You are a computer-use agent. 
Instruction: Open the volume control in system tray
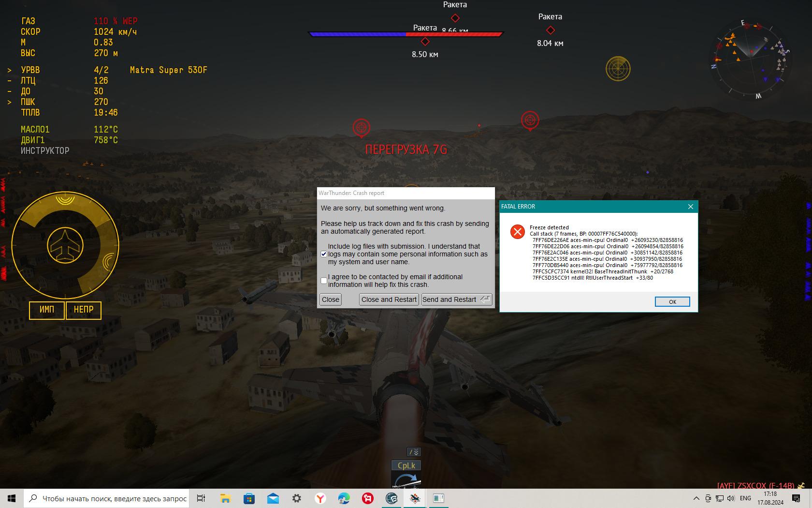(731, 498)
